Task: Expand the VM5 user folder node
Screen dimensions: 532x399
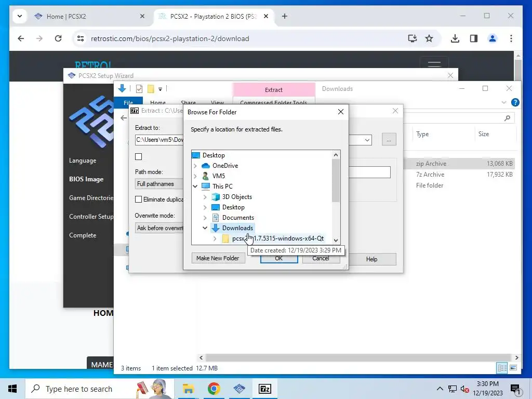Action: [195, 176]
